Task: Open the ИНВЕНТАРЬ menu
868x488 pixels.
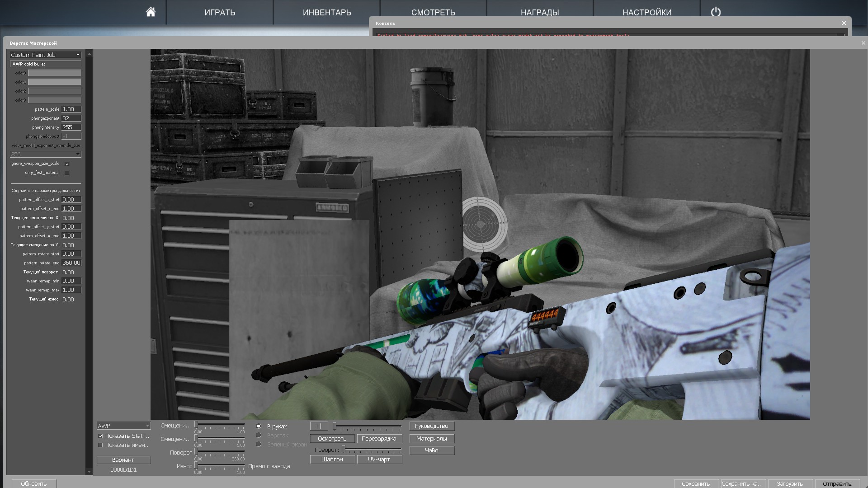Action: [x=327, y=12]
